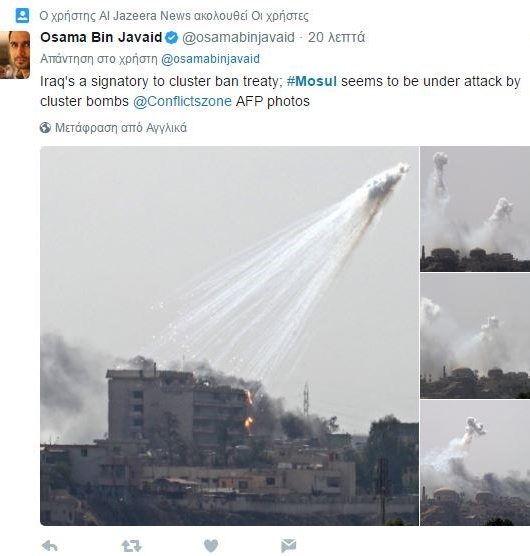Open the bottom-right smoke photo
The height and width of the screenshot is (556, 530).
click(475, 463)
